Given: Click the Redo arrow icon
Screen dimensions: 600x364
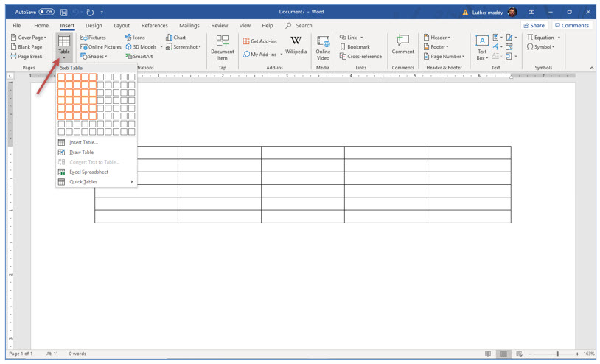Looking at the screenshot, I should click(90, 13).
